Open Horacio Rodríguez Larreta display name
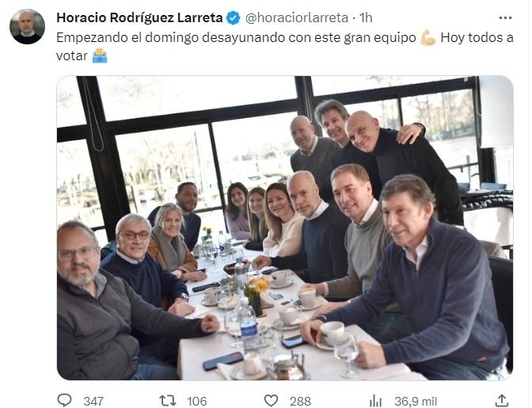The image size is (532, 408). (x=139, y=17)
